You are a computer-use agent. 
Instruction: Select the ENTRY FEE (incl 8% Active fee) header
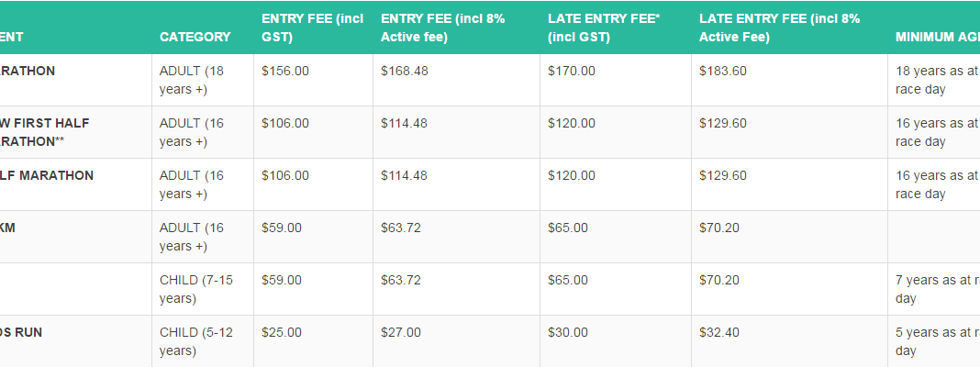tap(443, 28)
